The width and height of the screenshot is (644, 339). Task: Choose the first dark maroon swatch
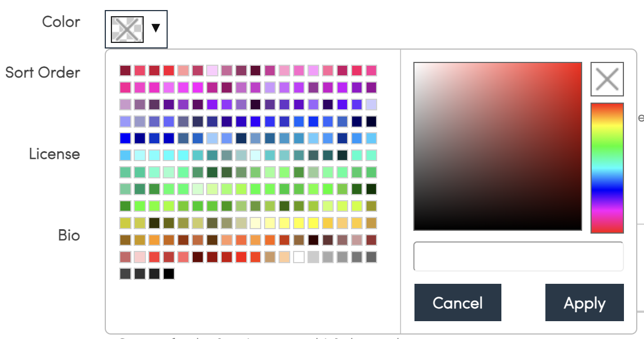[125, 70]
